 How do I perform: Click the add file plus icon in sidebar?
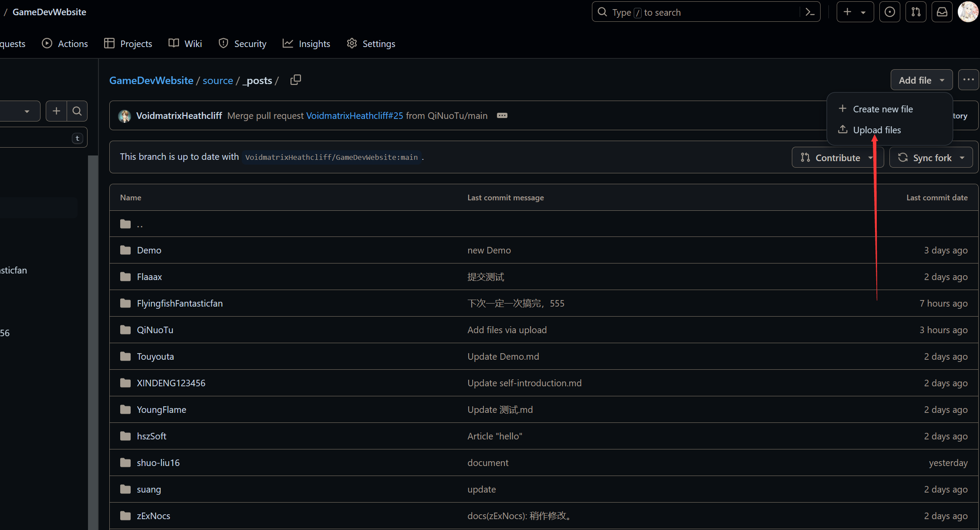tap(56, 111)
